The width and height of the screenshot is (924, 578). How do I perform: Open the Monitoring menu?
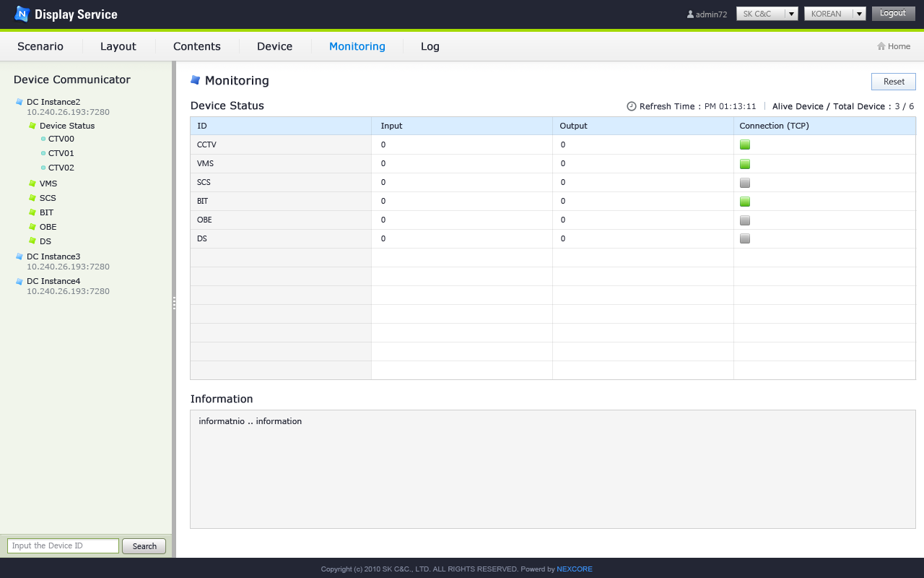[x=357, y=46]
